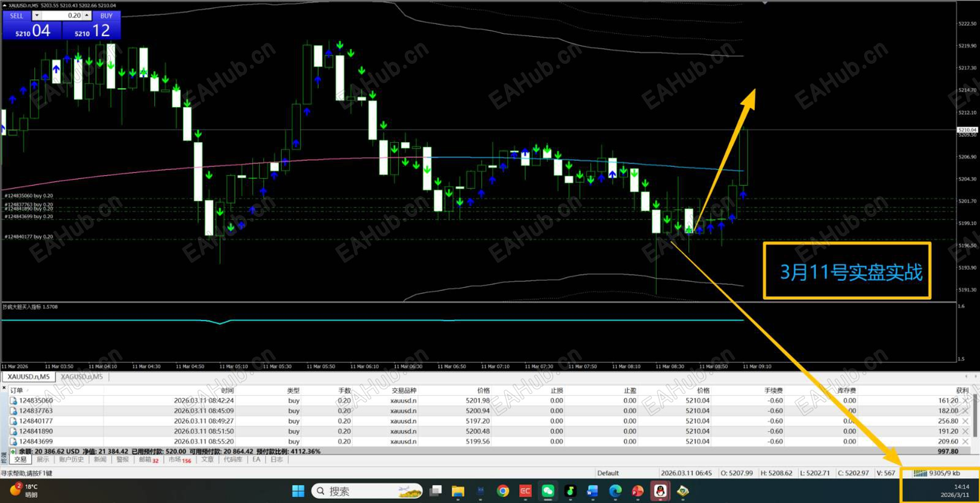Open Microsoft Edge from the taskbar

click(615, 491)
